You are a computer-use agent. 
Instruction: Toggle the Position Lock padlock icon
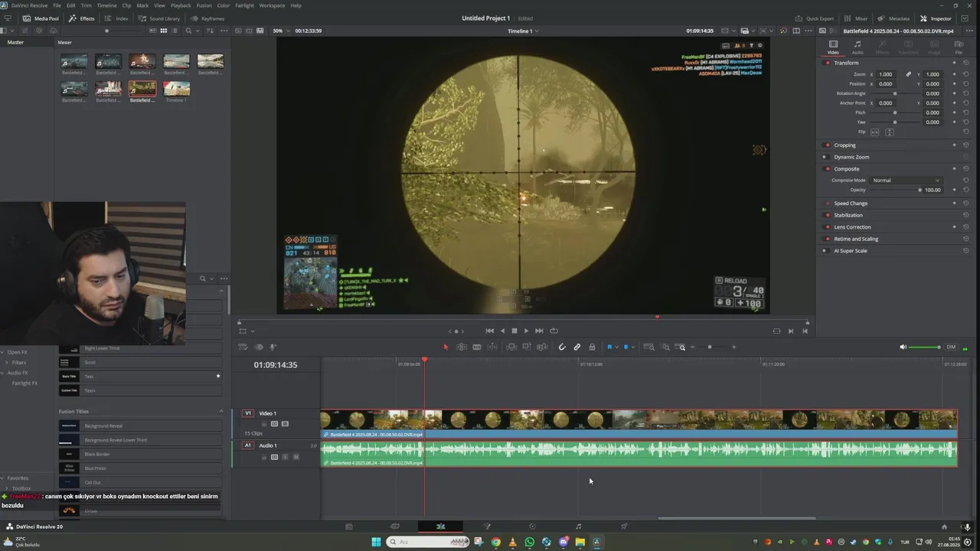point(592,347)
